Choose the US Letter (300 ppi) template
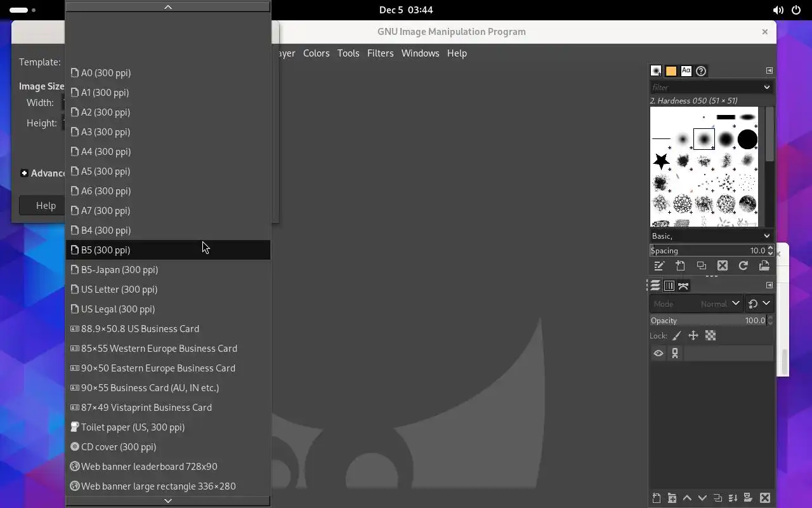The image size is (812, 508). 168,290
